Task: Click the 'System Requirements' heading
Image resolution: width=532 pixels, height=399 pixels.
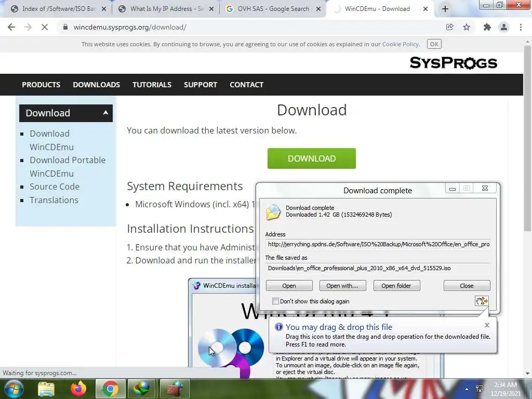Action: click(x=185, y=187)
